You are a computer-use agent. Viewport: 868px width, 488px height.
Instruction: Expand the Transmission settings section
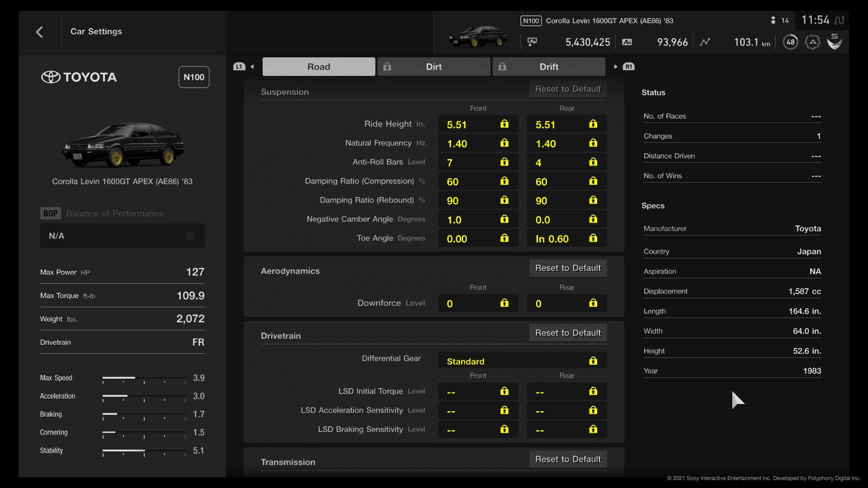[289, 462]
